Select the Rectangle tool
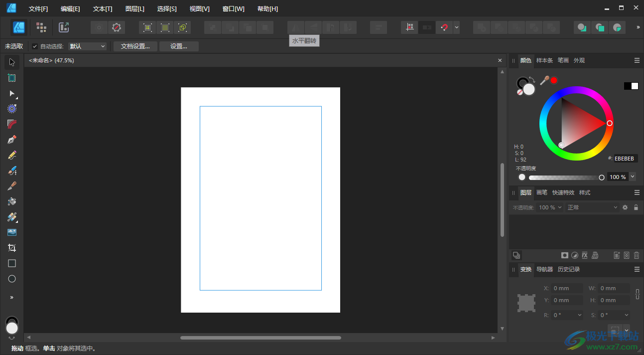Image resolution: width=644 pixels, height=355 pixels. pos(12,263)
